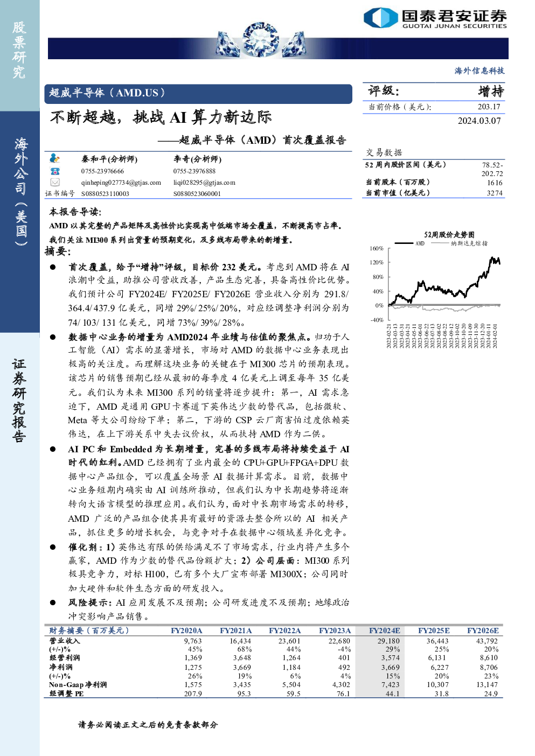Click the sidebar label 证券研究报告
This screenshot has height=756, width=535.
19,400
